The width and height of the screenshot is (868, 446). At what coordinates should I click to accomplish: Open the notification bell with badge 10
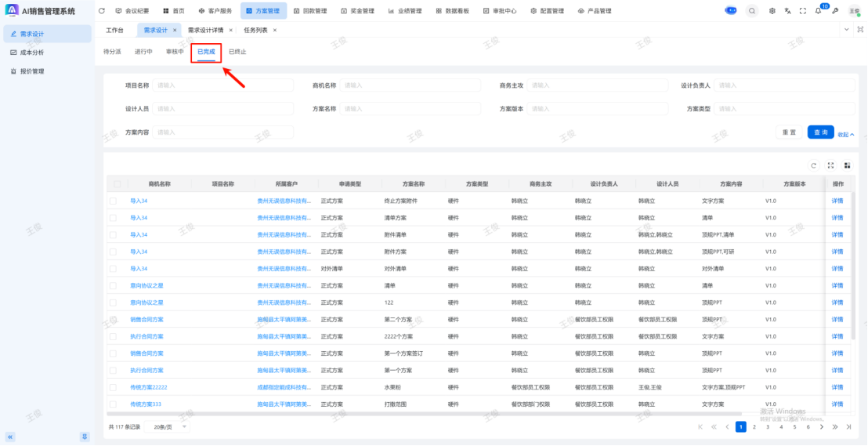(819, 11)
